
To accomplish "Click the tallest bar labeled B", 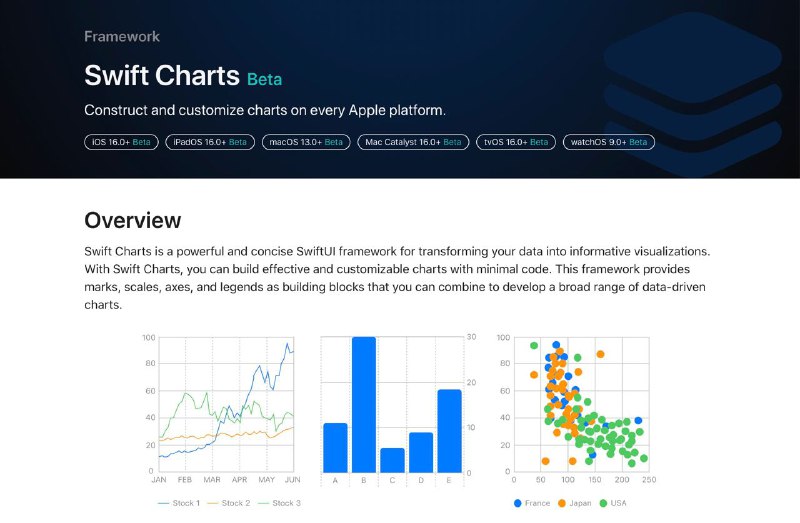I will click(364, 405).
